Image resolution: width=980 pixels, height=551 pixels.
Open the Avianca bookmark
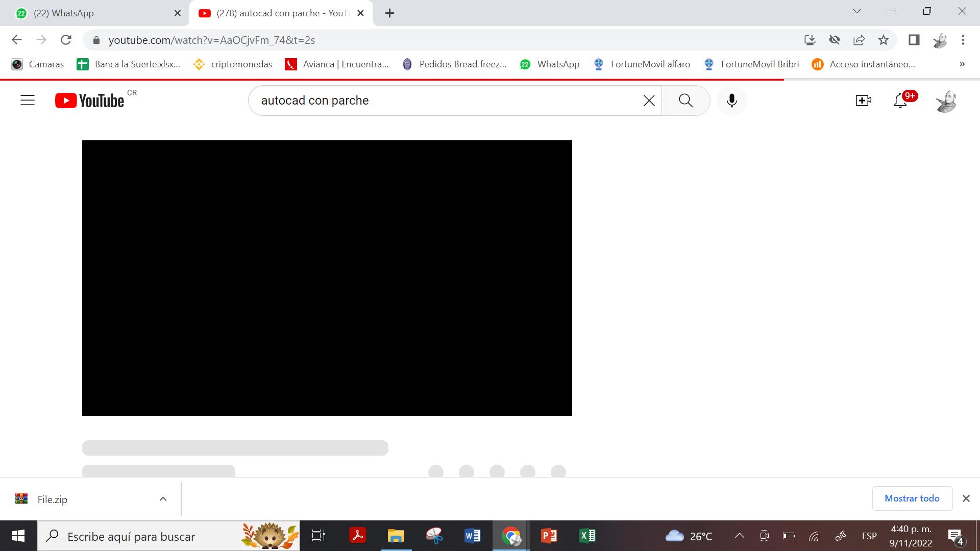(x=337, y=64)
